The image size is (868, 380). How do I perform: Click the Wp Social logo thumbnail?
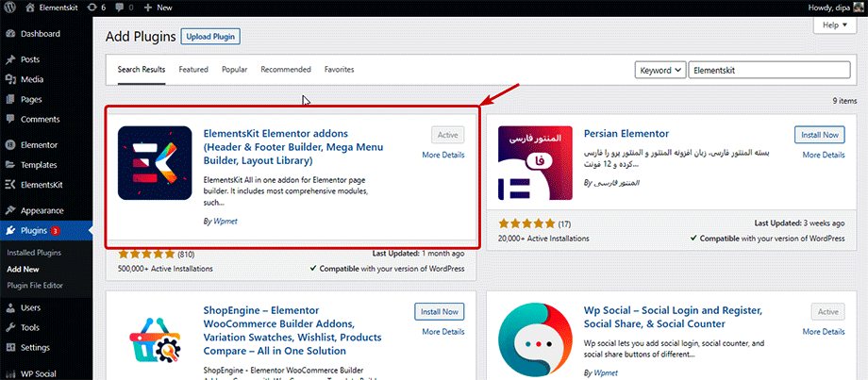coord(535,341)
